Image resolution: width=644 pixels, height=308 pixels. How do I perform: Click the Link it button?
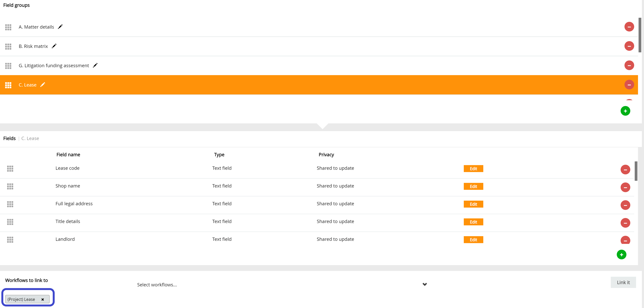623,283
